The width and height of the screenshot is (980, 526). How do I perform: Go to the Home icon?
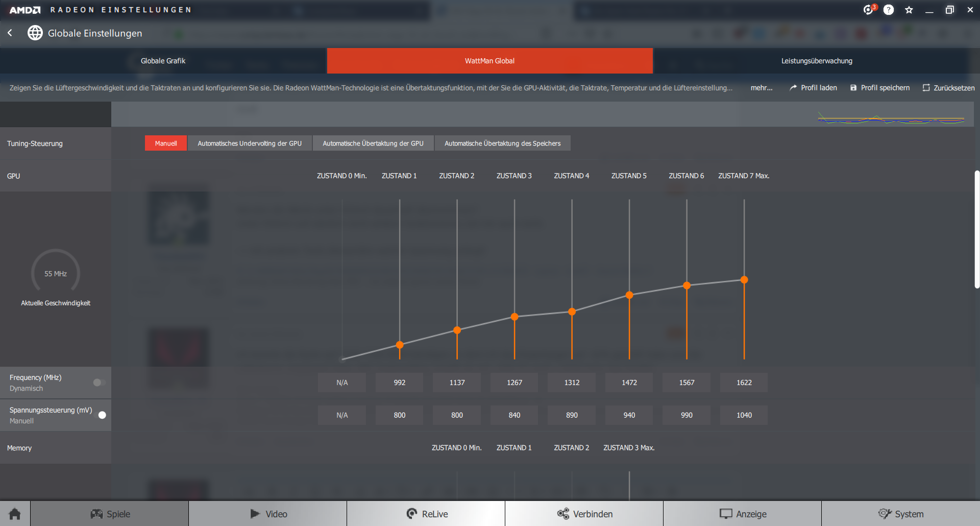15,514
